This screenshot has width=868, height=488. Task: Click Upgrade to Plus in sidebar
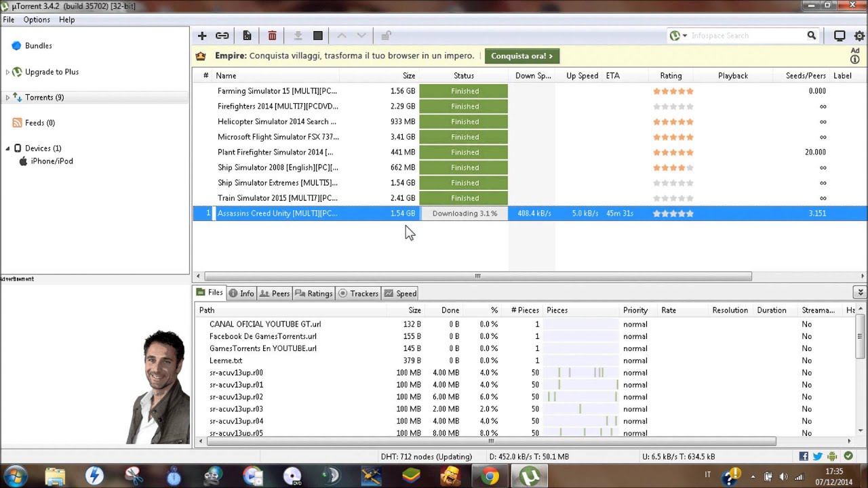(x=52, y=72)
